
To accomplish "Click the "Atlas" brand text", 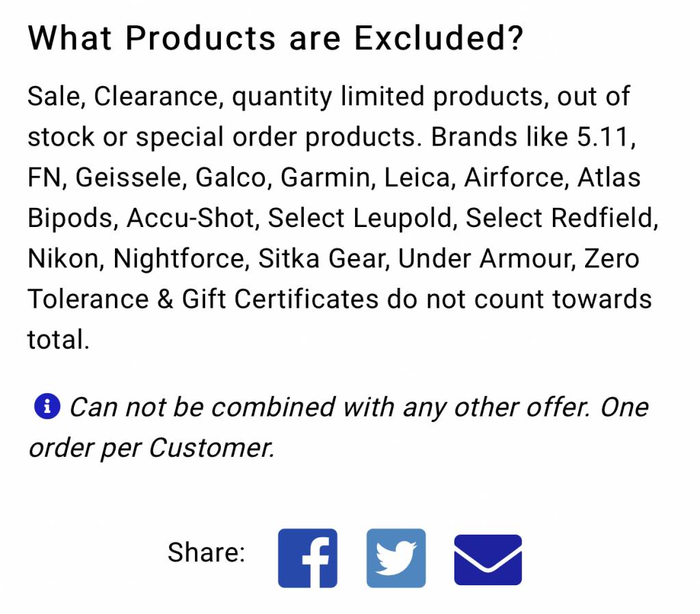I will coord(609,178).
